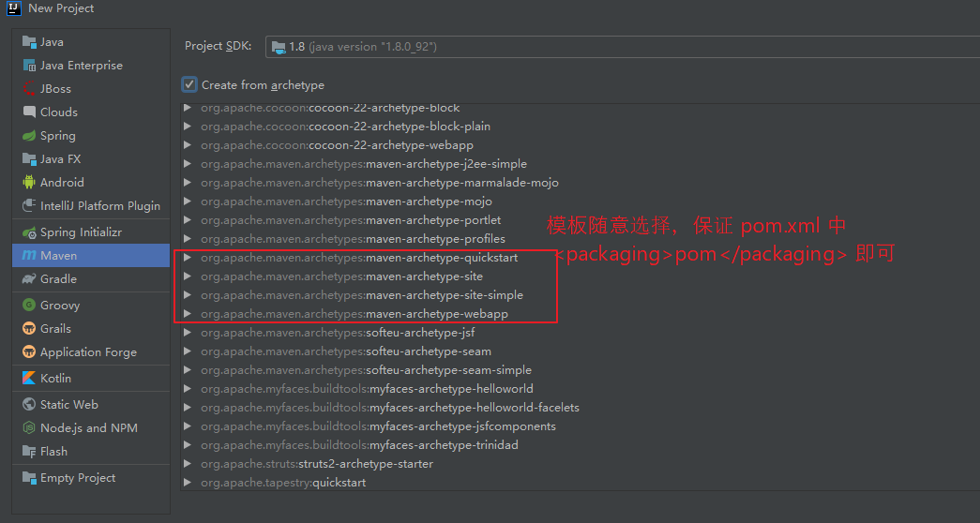The width and height of the screenshot is (980, 523).
Task: Expand maven-archetype-site-simple arrow
Action: pyautogui.click(x=188, y=295)
